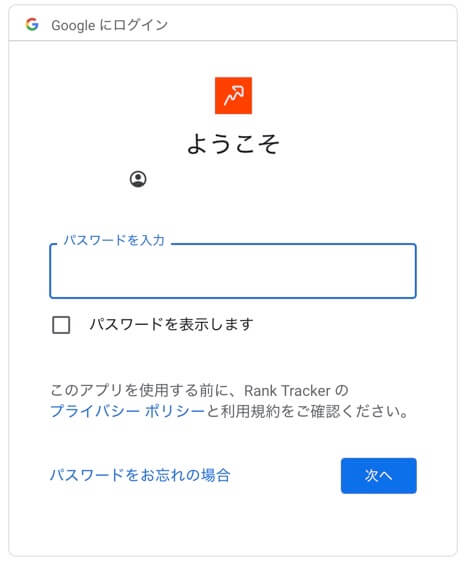464x562 pixels.
Task: Click the このアプリを使用する前に notice line
Action: click(199, 391)
